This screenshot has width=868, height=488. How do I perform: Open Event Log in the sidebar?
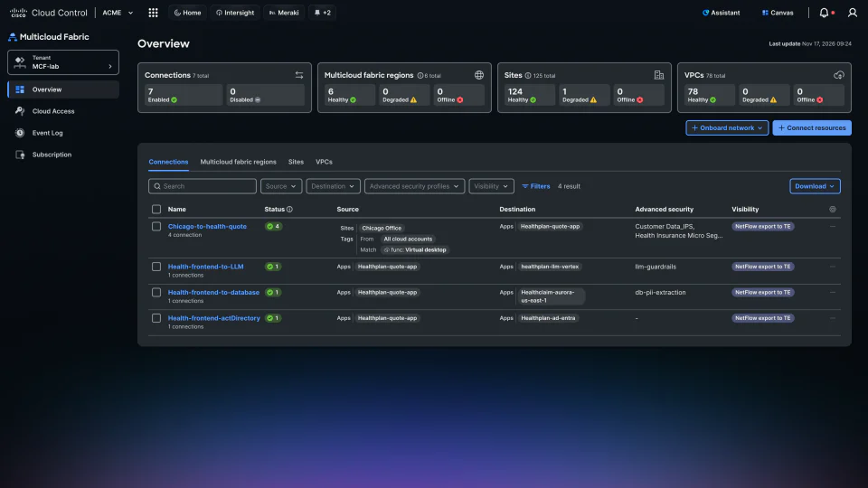63,133
